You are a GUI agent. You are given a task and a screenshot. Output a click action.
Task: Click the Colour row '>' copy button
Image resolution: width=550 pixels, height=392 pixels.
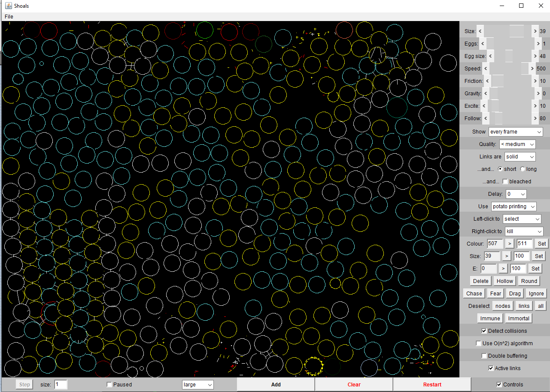[x=509, y=243]
